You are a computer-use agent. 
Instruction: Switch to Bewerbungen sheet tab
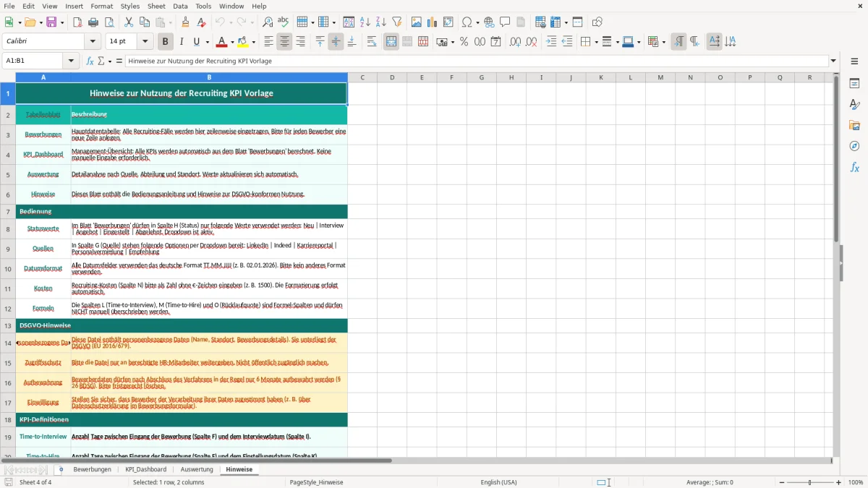click(93, 470)
